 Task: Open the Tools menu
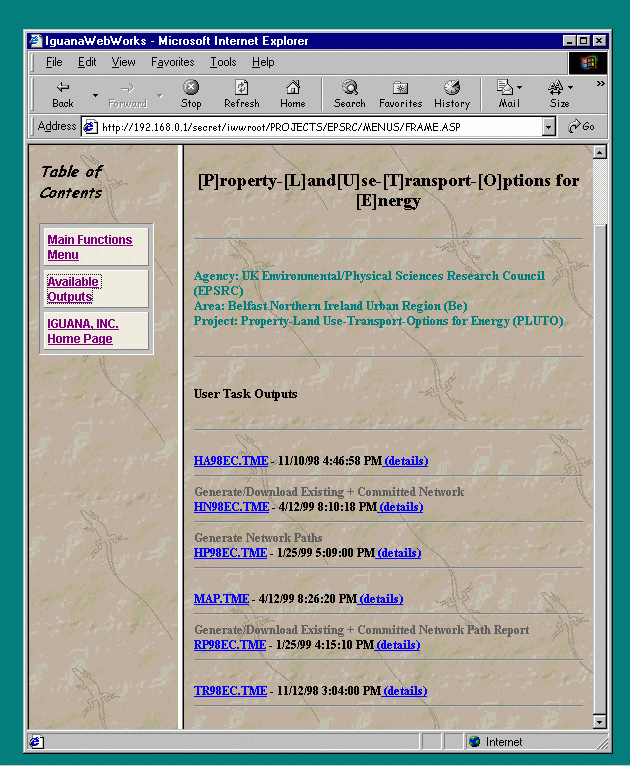coord(223,62)
